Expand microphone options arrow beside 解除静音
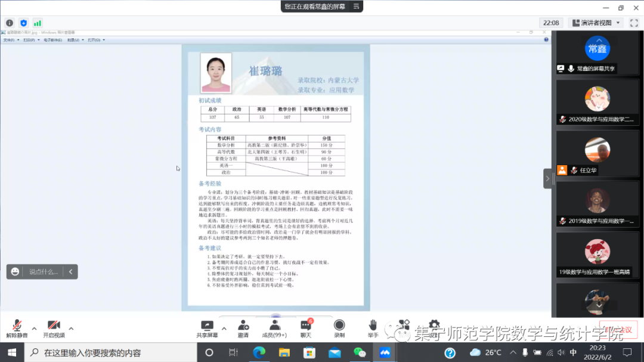The height and width of the screenshot is (362, 644). [34, 328]
